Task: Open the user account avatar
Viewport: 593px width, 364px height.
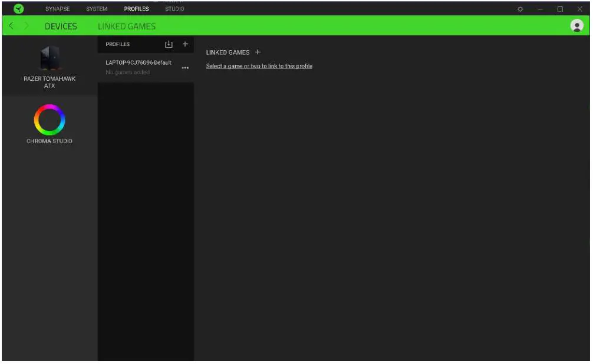Action: pos(576,26)
